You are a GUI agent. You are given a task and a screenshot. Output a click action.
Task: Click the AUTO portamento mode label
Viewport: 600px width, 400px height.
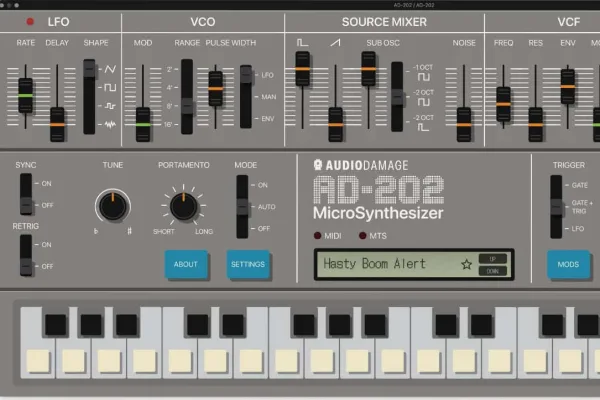267,207
